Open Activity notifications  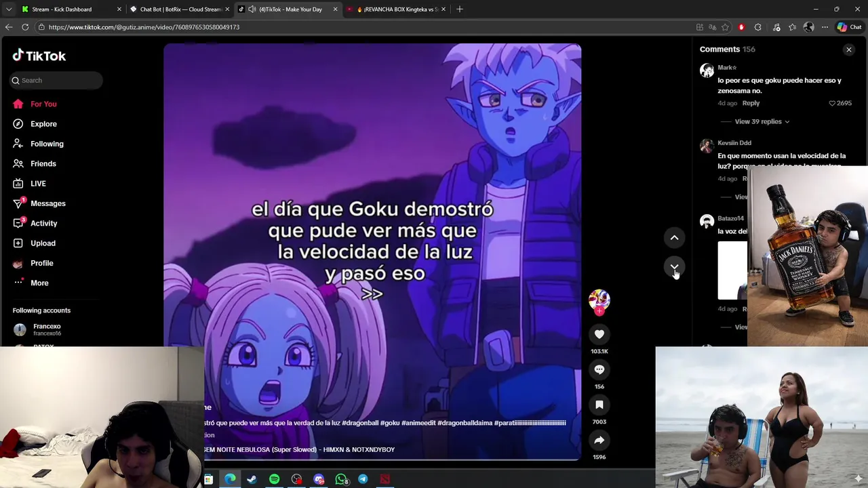point(43,223)
